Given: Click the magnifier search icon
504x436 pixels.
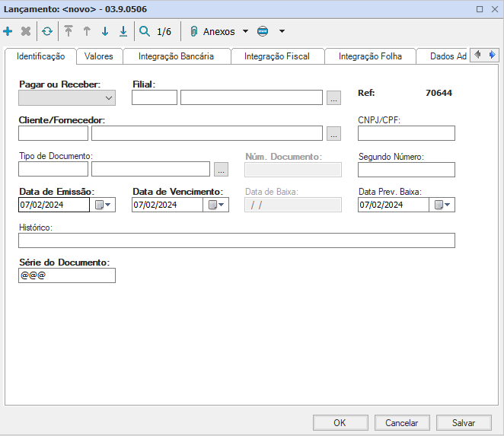Looking at the screenshot, I should pos(145,31).
